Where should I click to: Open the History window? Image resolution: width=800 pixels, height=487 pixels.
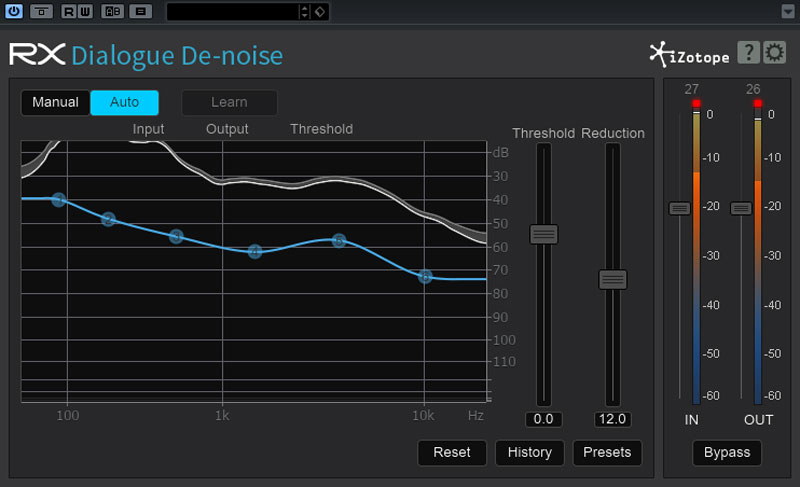click(x=530, y=453)
